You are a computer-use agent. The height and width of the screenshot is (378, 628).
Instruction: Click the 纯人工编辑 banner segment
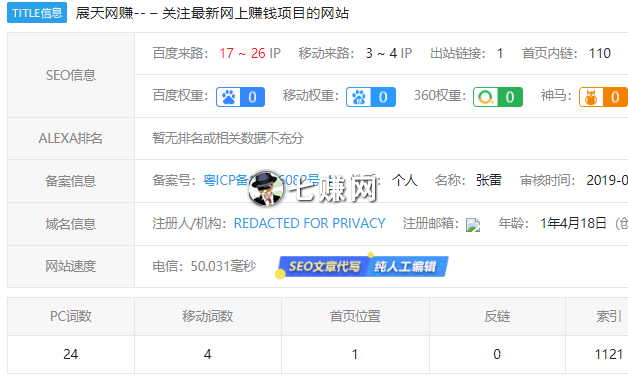405,266
